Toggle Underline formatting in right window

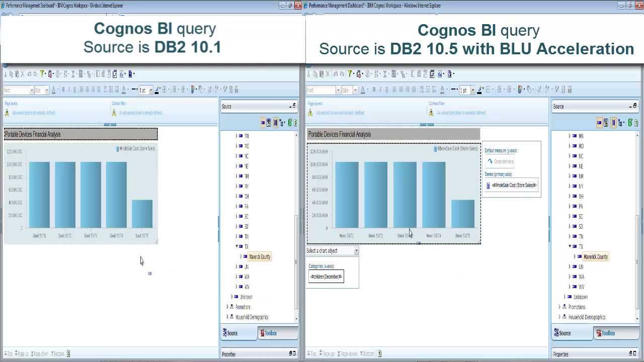387,89
